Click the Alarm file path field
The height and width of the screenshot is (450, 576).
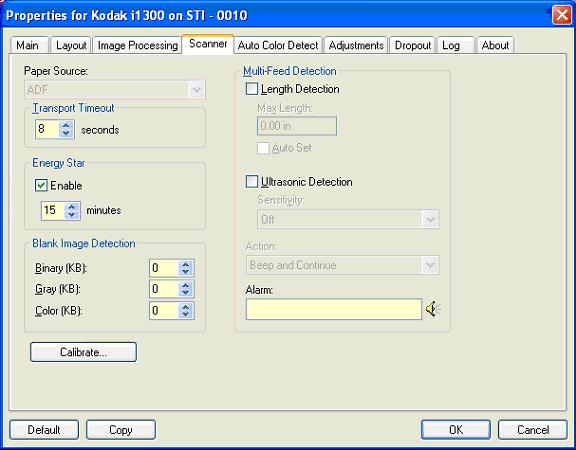pyautogui.click(x=334, y=309)
